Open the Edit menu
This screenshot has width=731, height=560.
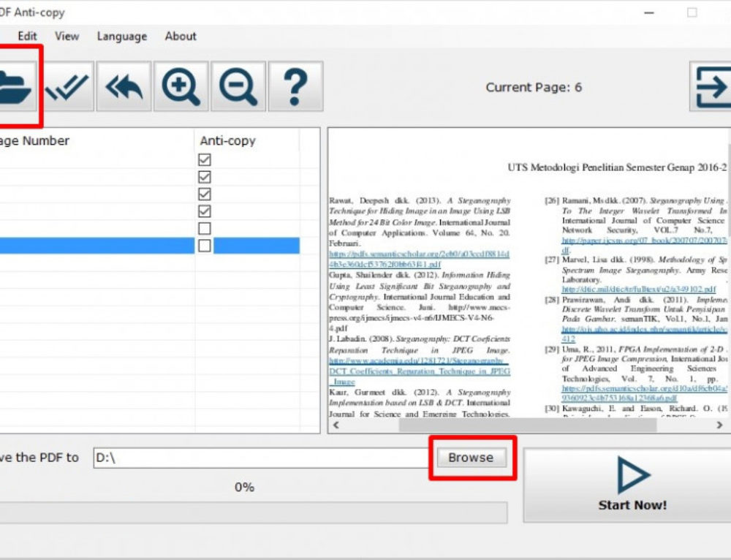pyautogui.click(x=26, y=36)
